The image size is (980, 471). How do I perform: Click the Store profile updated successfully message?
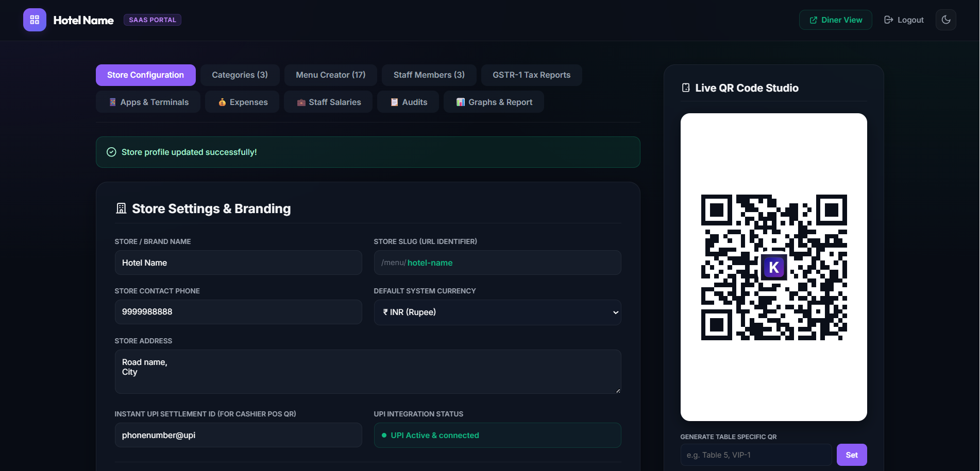189,152
